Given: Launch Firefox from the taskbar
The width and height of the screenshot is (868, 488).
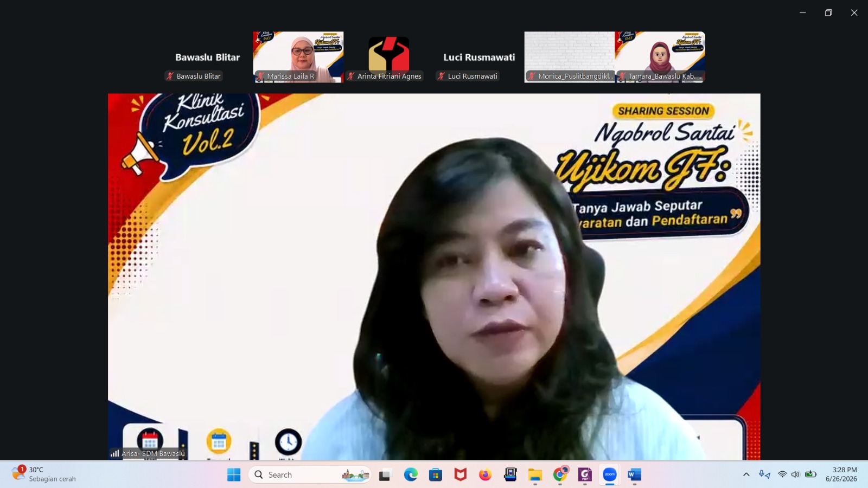Looking at the screenshot, I should 485,475.
